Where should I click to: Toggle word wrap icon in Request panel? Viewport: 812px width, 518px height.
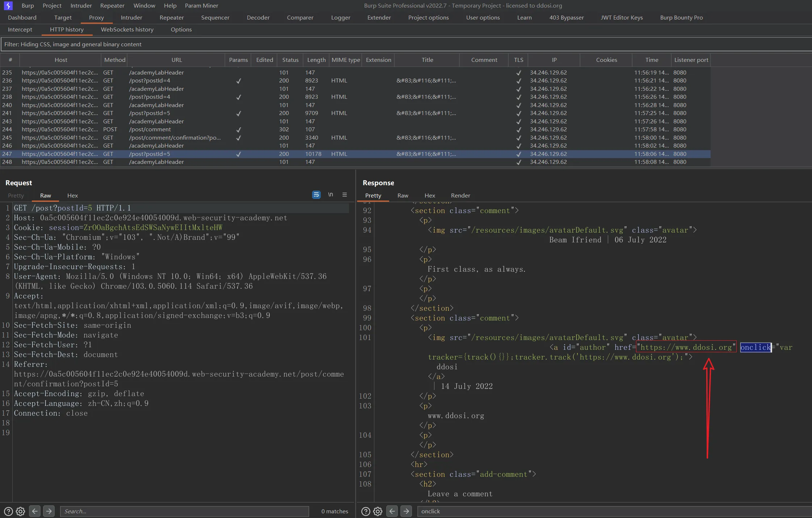pos(316,195)
